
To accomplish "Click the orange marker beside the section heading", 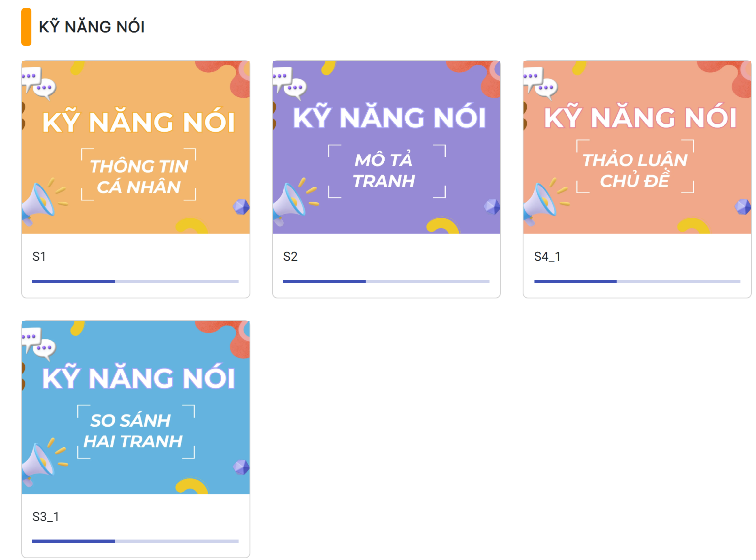I will [x=26, y=27].
